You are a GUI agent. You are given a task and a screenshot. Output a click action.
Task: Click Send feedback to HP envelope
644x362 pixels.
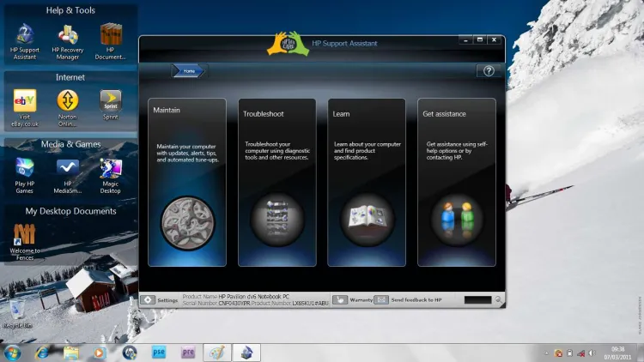click(383, 300)
